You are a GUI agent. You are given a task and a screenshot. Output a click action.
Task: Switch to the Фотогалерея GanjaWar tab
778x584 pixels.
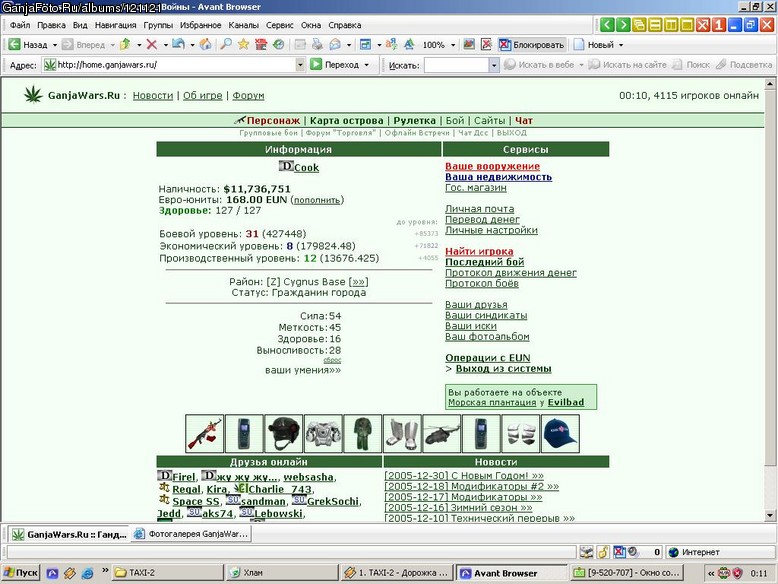coord(192,534)
